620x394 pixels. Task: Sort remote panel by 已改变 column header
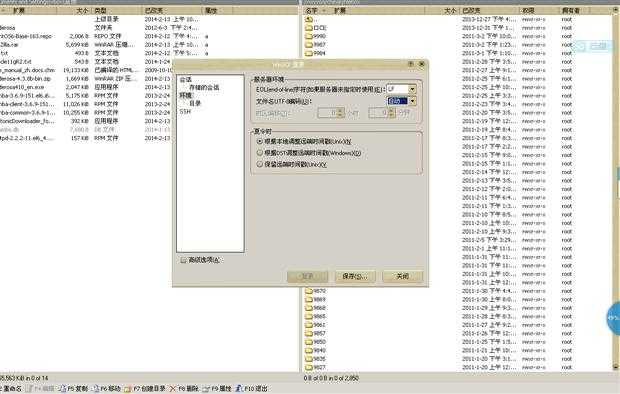490,11
